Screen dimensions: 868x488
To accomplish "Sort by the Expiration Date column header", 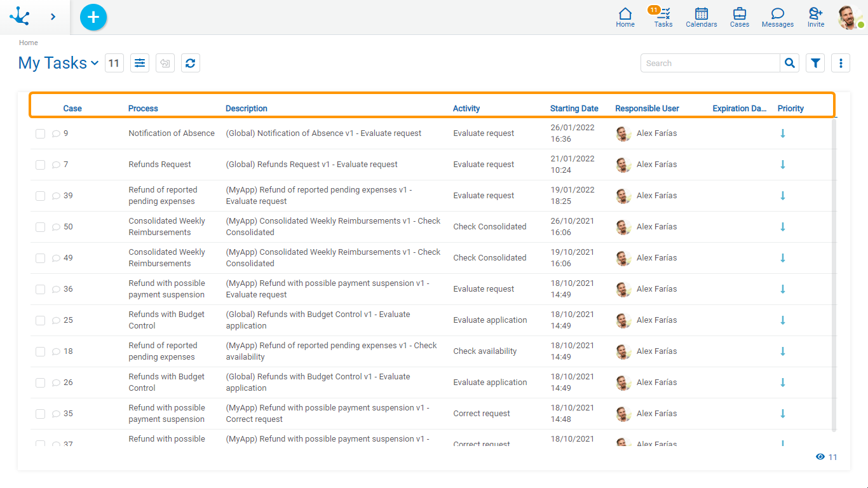I will coord(740,109).
